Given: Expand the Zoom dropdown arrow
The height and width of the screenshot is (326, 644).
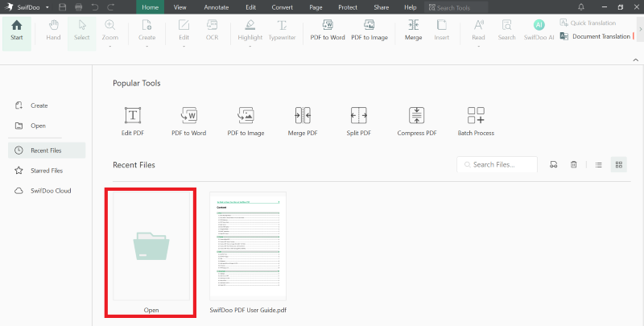Looking at the screenshot, I should [x=110, y=47].
